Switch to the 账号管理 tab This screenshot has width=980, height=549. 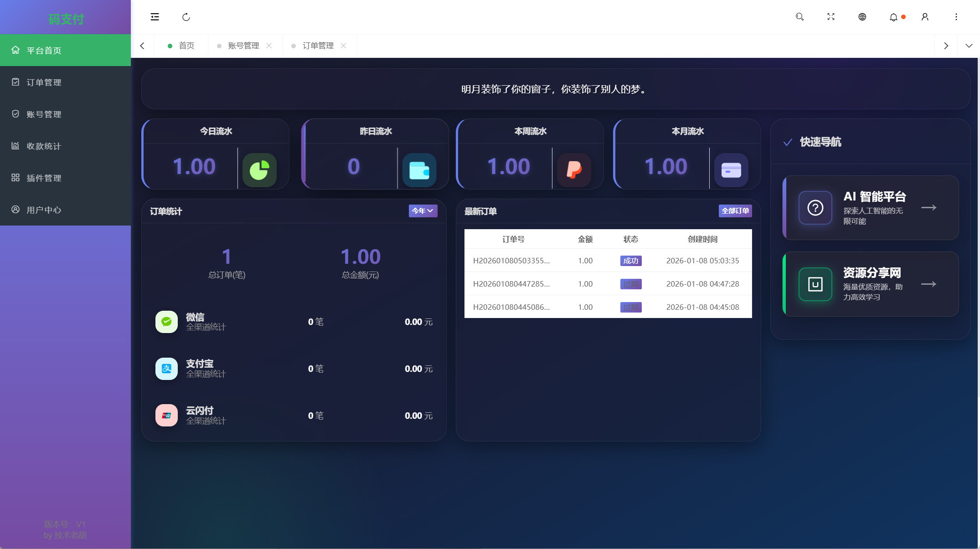tap(243, 46)
